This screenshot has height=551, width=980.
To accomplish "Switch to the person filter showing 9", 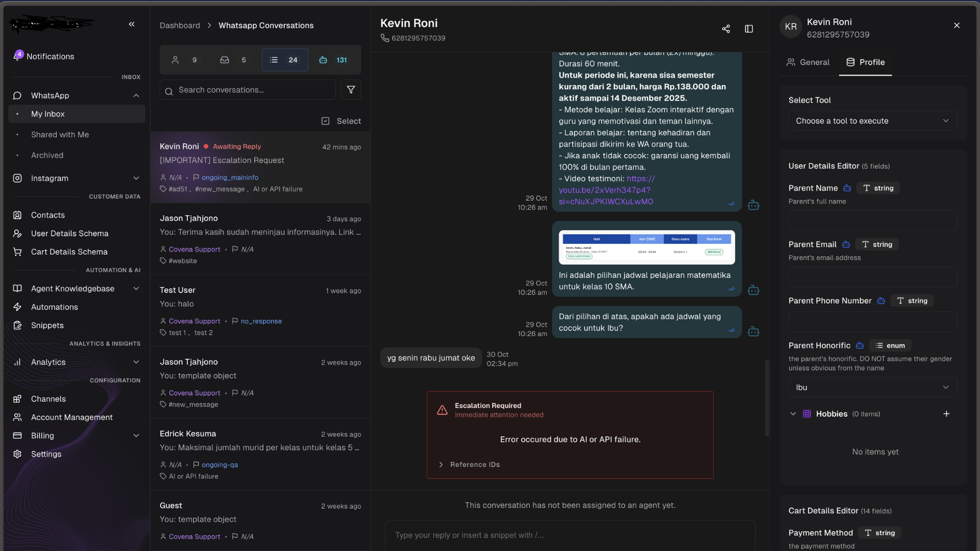I will coord(184,60).
